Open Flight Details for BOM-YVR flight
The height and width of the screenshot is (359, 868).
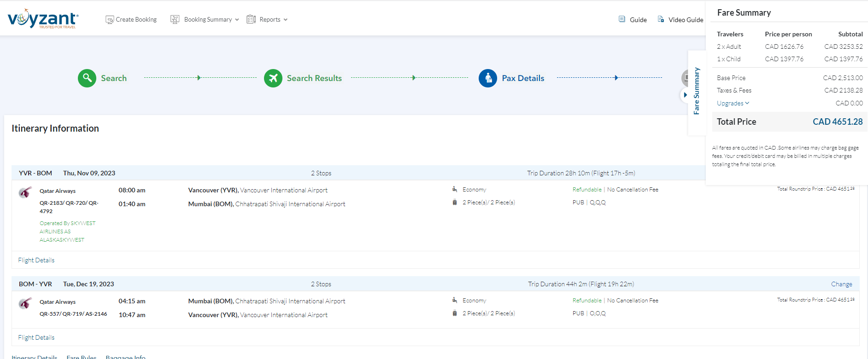pos(36,337)
